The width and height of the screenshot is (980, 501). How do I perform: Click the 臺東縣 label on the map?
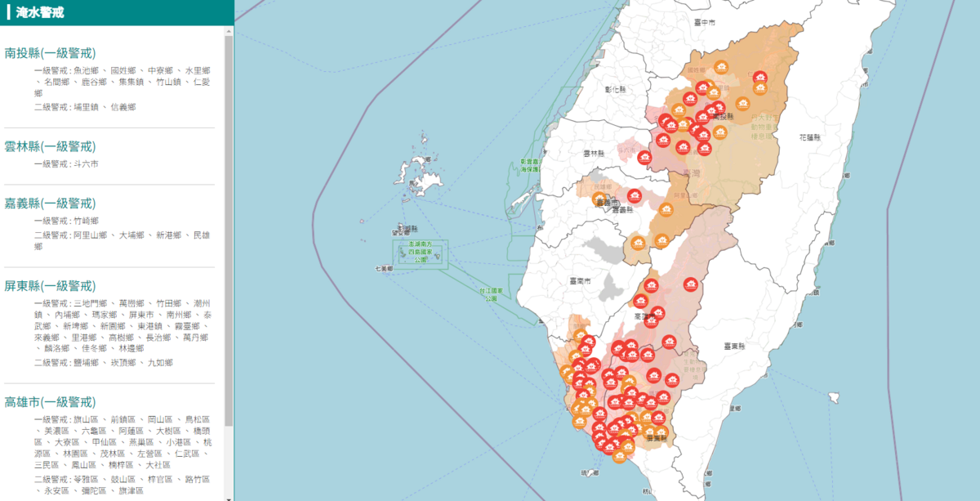click(733, 347)
